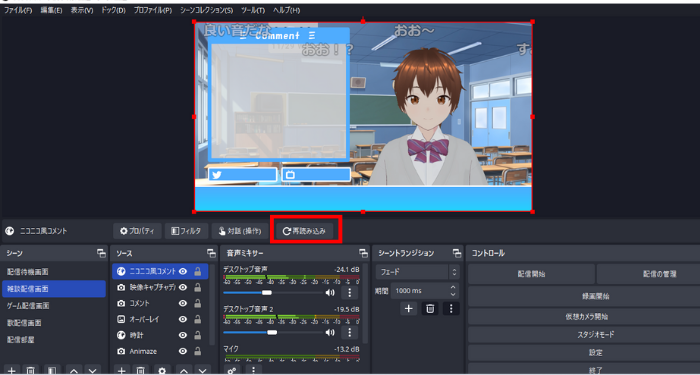Open the 表示(V) menu
700x375 pixels.
point(82,10)
